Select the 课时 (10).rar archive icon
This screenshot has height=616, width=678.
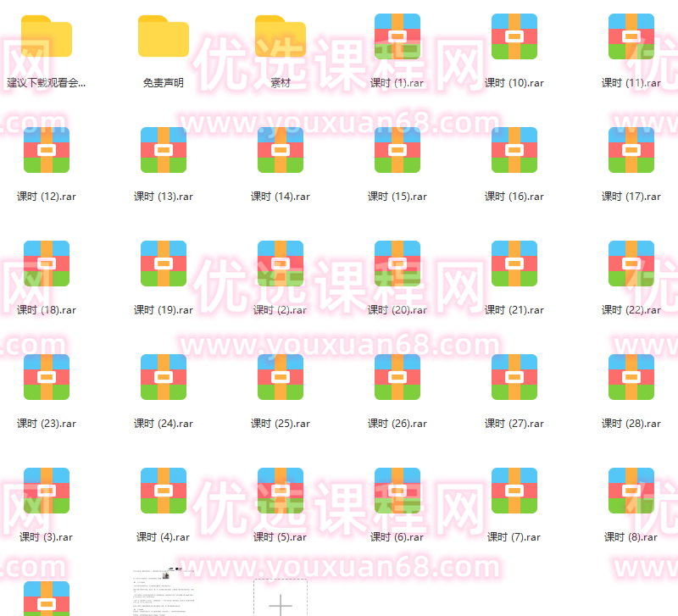[514, 37]
